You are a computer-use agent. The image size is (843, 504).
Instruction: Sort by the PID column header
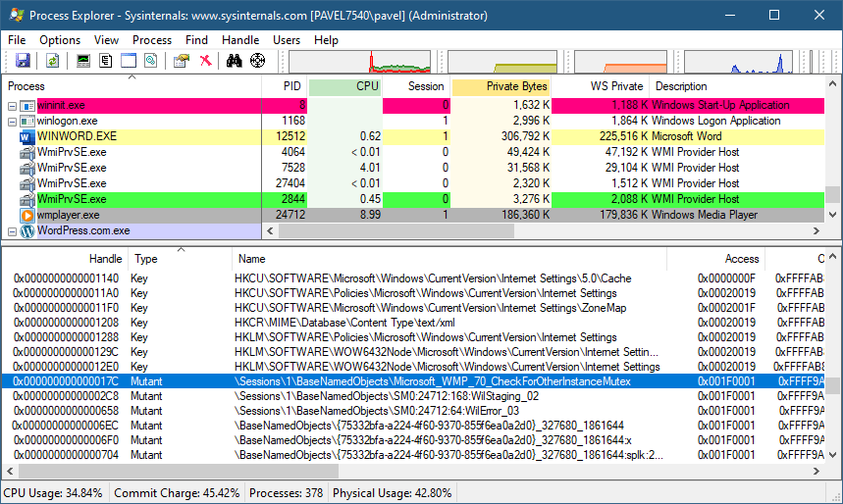click(x=285, y=86)
